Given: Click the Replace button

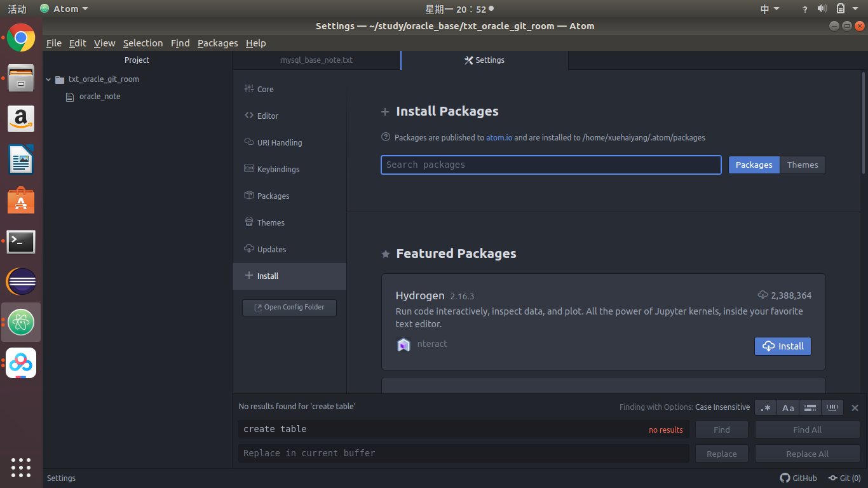Looking at the screenshot, I should pyautogui.click(x=721, y=454).
